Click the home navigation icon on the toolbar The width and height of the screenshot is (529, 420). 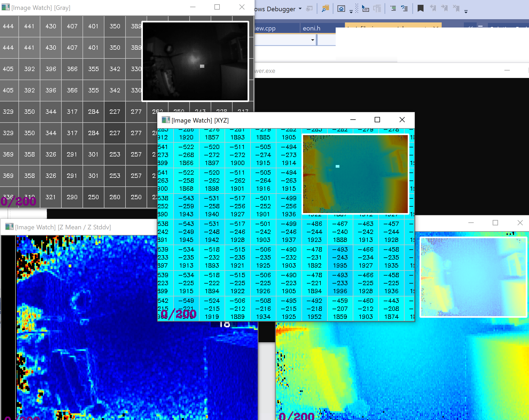coord(341,8)
